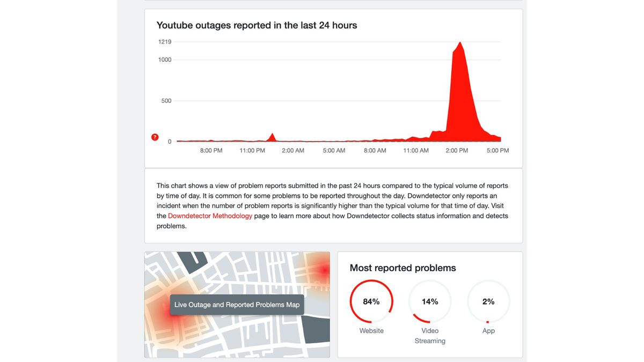Select the Video Streaming 14% donut chart
Screen dimensions: 644x362
pyautogui.click(x=430, y=301)
